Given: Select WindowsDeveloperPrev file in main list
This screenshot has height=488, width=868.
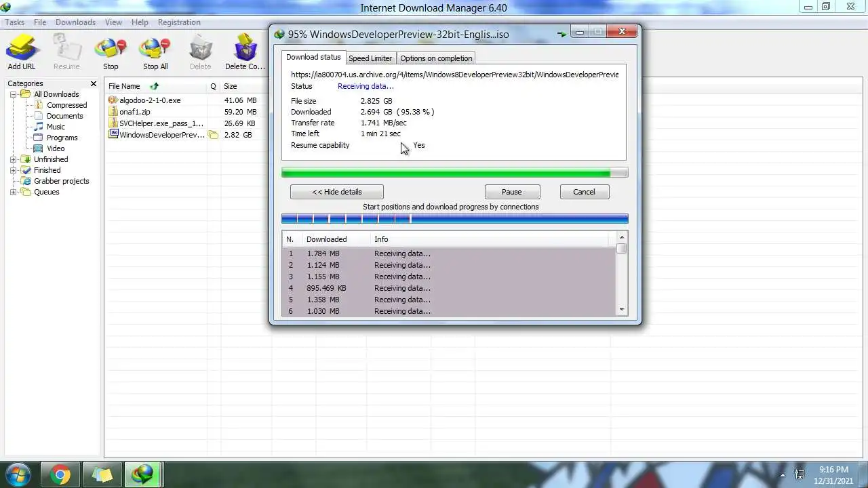Looking at the screenshot, I should (161, 135).
